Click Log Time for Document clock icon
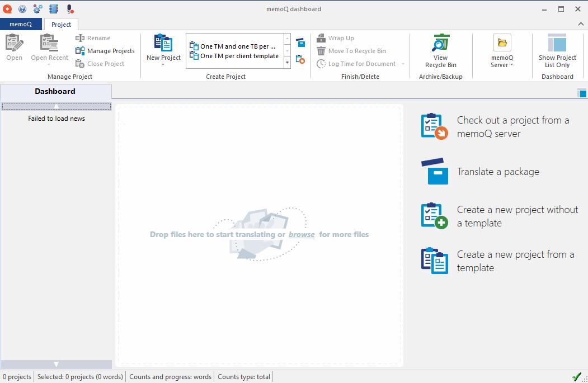This screenshot has width=588, height=383. [321, 64]
